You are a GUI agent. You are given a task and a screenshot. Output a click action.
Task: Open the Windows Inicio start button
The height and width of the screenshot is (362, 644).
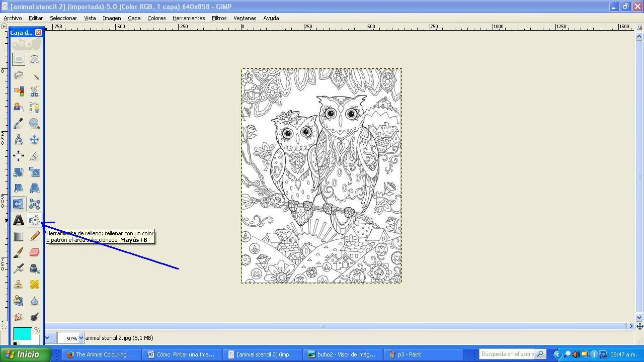pos(25,354)
